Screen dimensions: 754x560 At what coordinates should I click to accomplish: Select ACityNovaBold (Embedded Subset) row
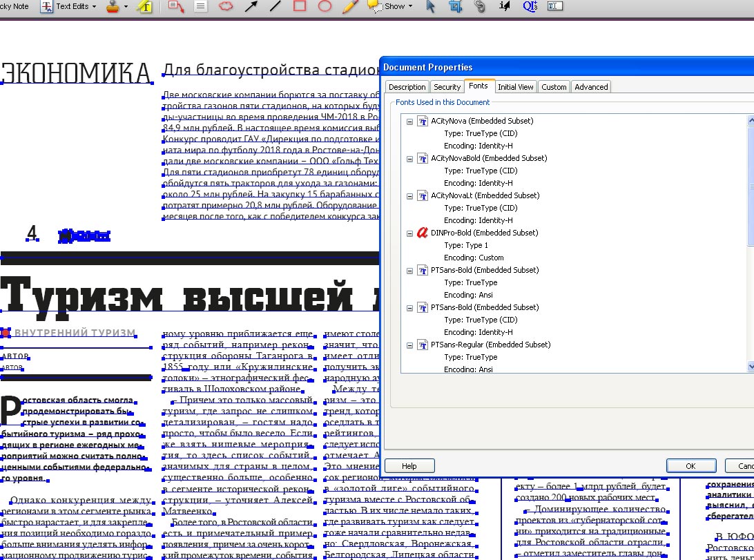pyautogui.click(x=489, y=158)
